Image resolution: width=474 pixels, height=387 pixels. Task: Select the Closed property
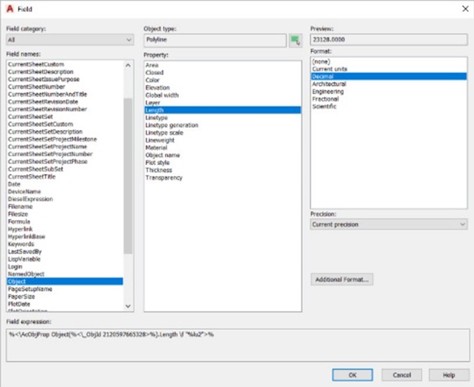click(223, 72)
